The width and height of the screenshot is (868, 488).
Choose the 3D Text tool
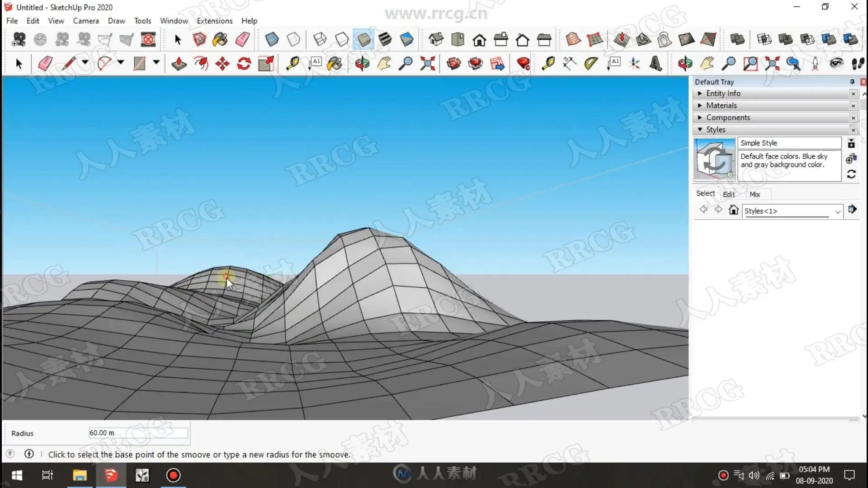(656, 64)
